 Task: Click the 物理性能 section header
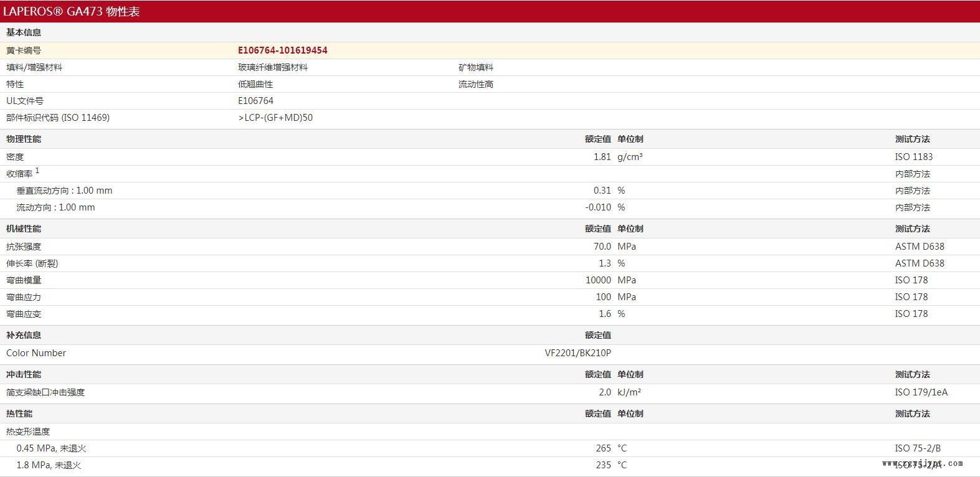coord(24,139)
